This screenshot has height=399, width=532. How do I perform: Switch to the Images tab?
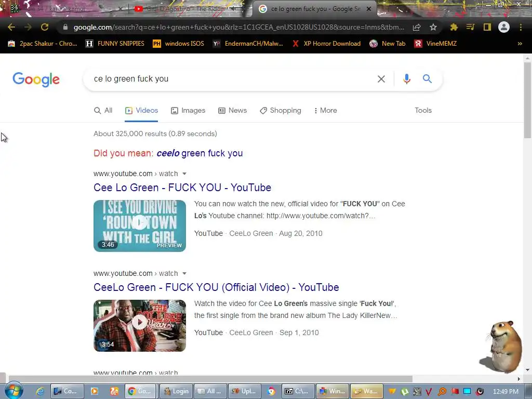[x=188, y=110]
